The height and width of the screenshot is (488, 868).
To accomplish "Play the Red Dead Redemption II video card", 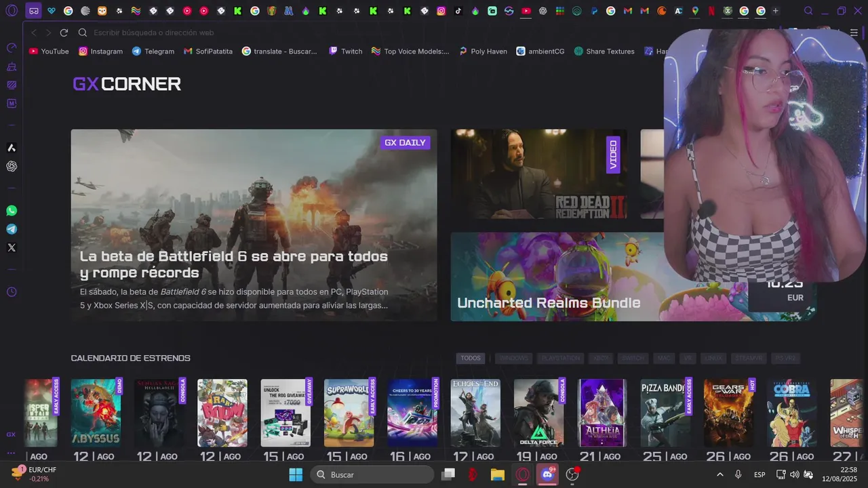I will pyautogui.click(x=538, y=174).
